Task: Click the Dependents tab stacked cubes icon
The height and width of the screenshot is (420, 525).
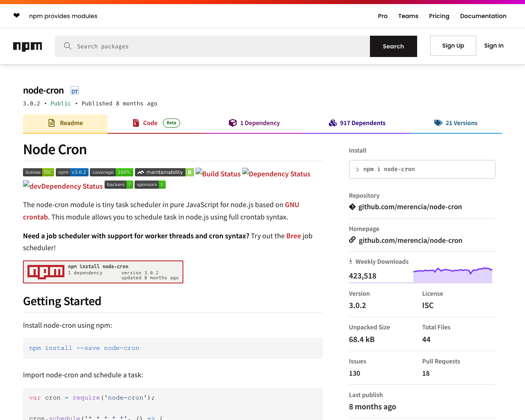Action: tap(333, 123)
